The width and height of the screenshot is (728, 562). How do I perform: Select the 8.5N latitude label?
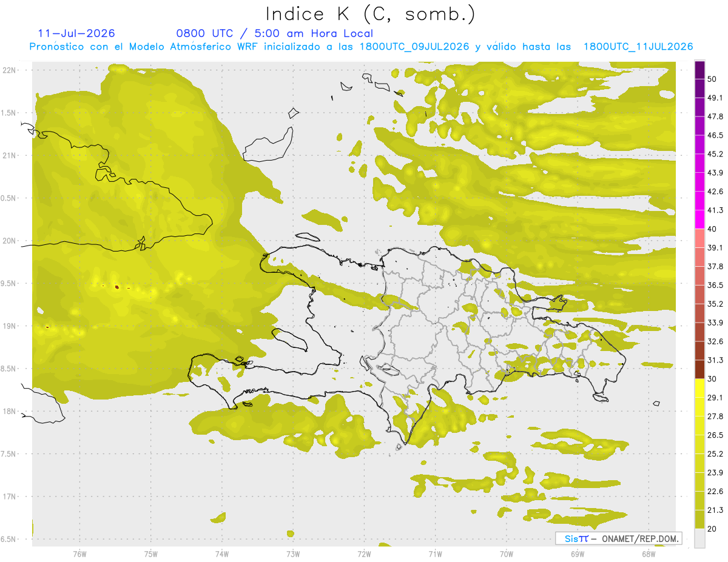click(9, 369)
